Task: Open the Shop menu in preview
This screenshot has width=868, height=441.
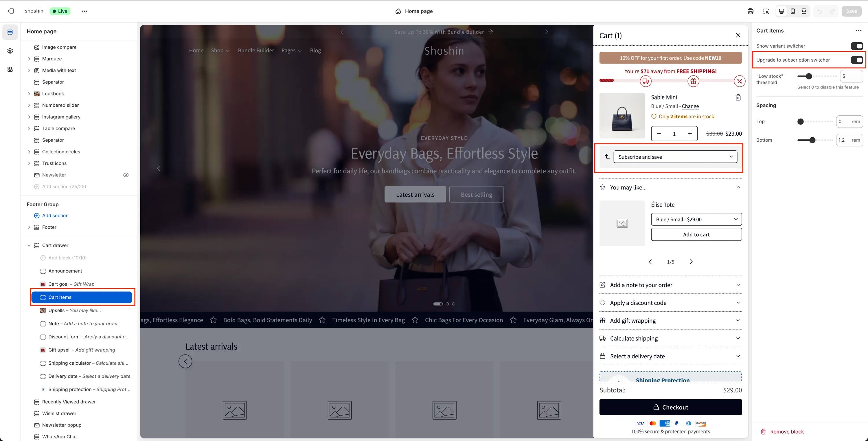Action: click(x=220, y=51)
